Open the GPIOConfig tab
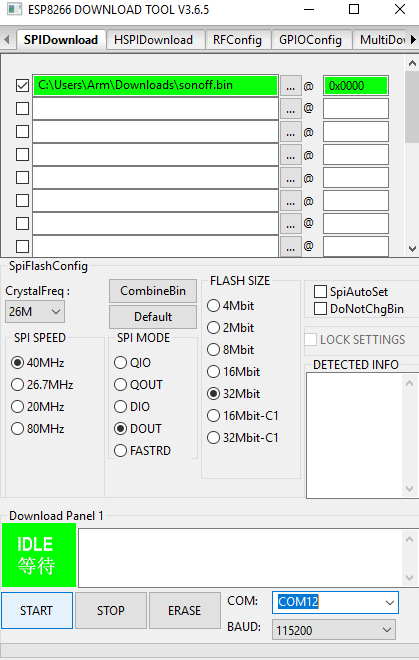Image resolution: width=419 pixels, height=660 pixels. (310, 40)
